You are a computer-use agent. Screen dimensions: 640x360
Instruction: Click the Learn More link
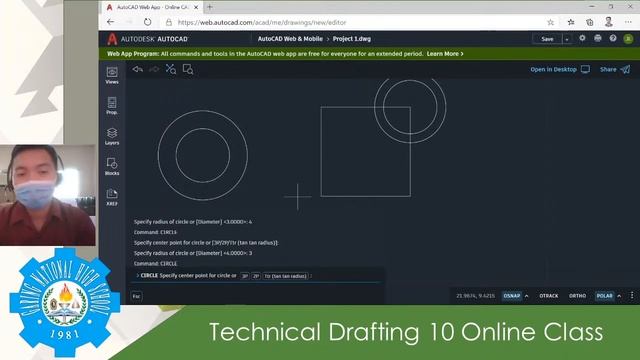[445, 54]
